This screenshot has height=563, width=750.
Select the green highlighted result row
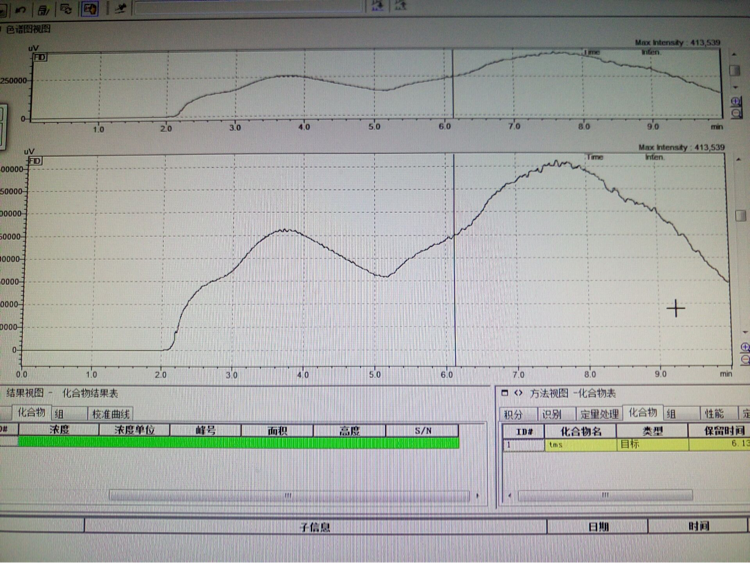coord(238,442)
